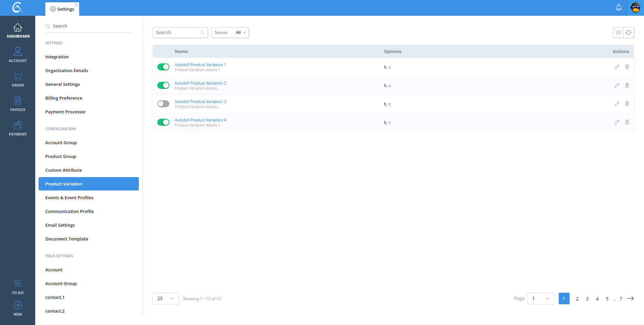This screenshot has width=644, height=325.
Task: Expand the rows-per-page dropdown showing 25
Action: [x=166, y=299]
